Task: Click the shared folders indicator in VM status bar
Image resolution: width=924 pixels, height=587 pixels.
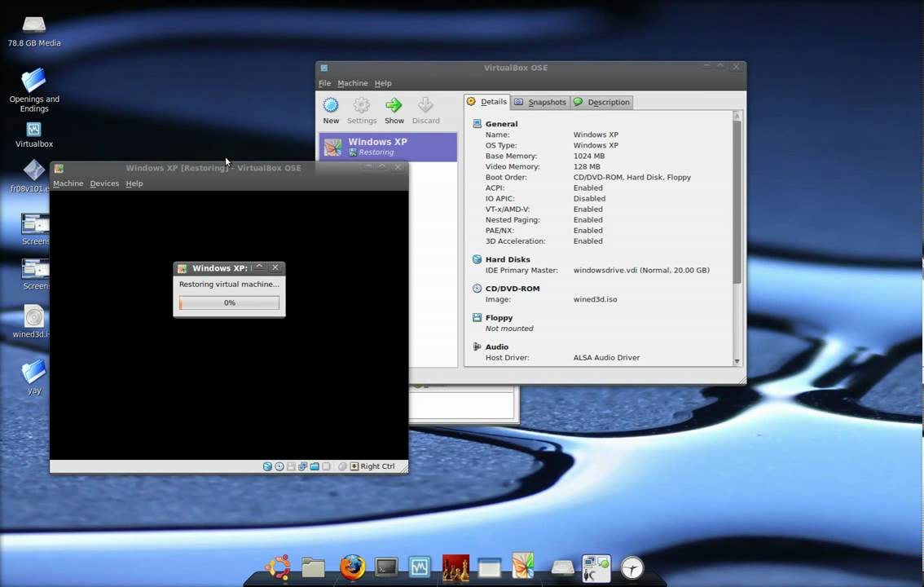Action: pos(315,466)
